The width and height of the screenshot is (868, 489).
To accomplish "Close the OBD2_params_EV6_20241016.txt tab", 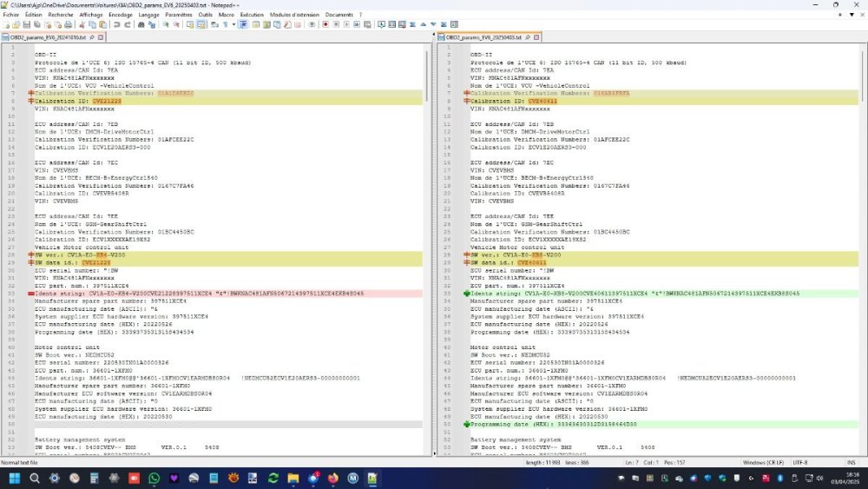I will (x=101, y=38).
